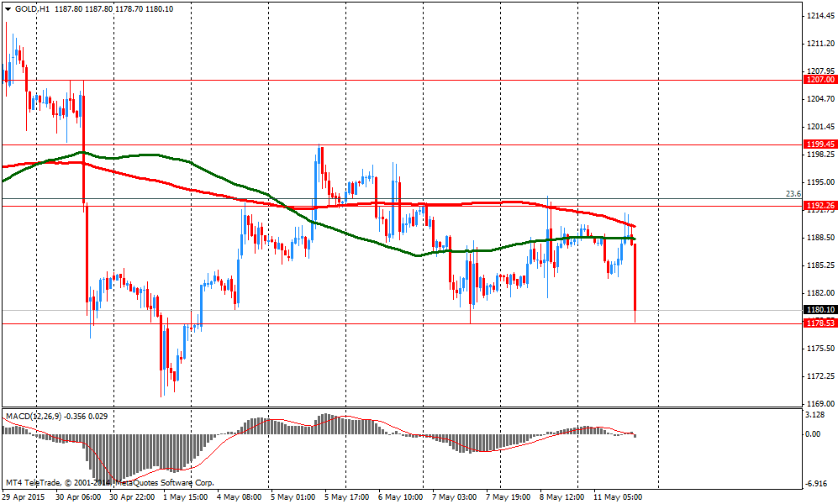Click the 23.6 Fibonacci level label
The width and height of the screenshot is (838, 504).
(x=793, y=194)
